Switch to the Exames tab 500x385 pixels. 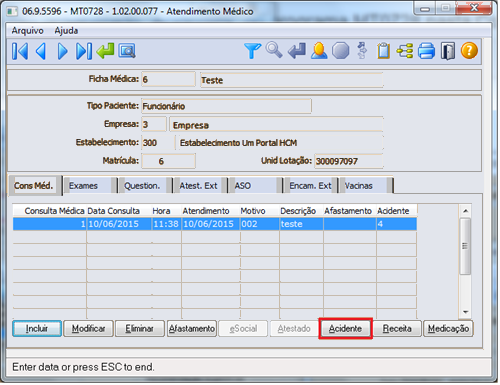90,186
